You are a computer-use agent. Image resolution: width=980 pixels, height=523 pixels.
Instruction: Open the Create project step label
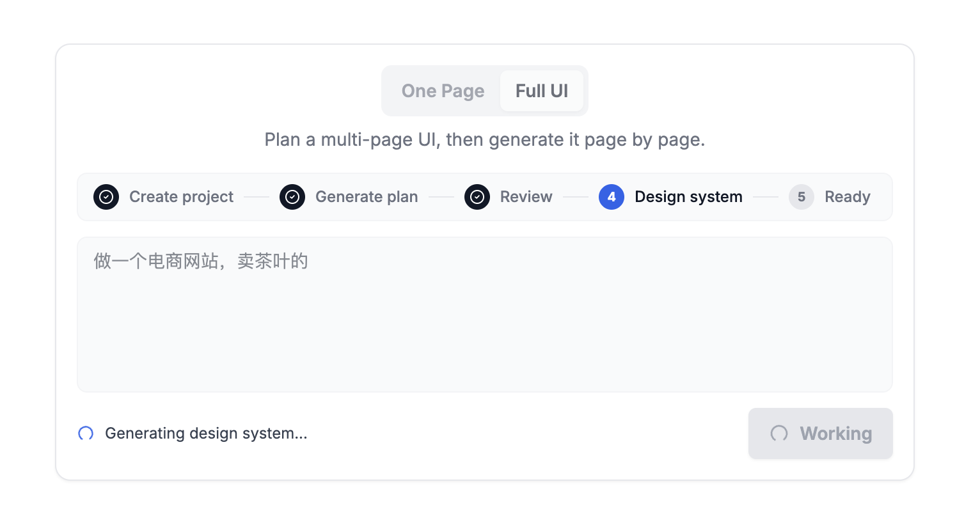181,197
